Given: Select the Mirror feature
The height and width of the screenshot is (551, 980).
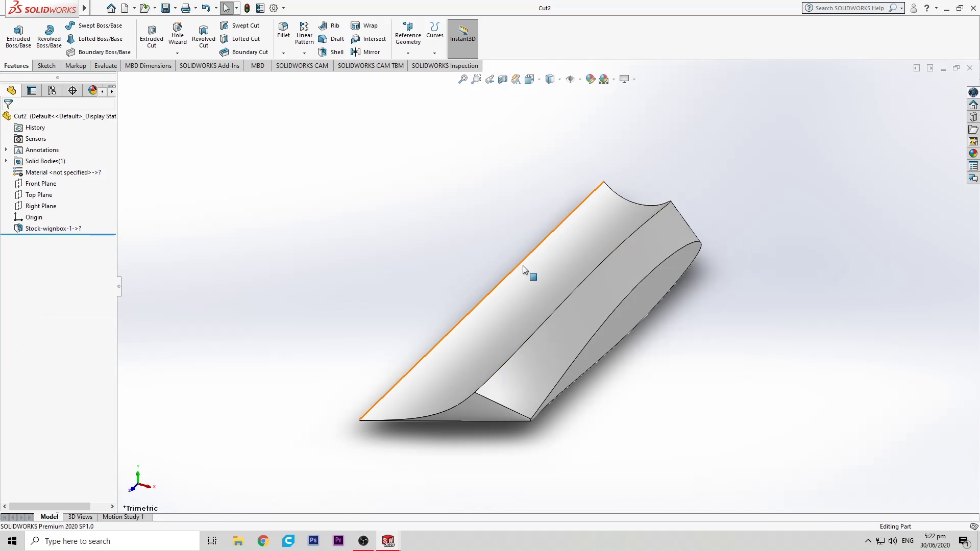Looking at the screenshot, I should (365, 52).
